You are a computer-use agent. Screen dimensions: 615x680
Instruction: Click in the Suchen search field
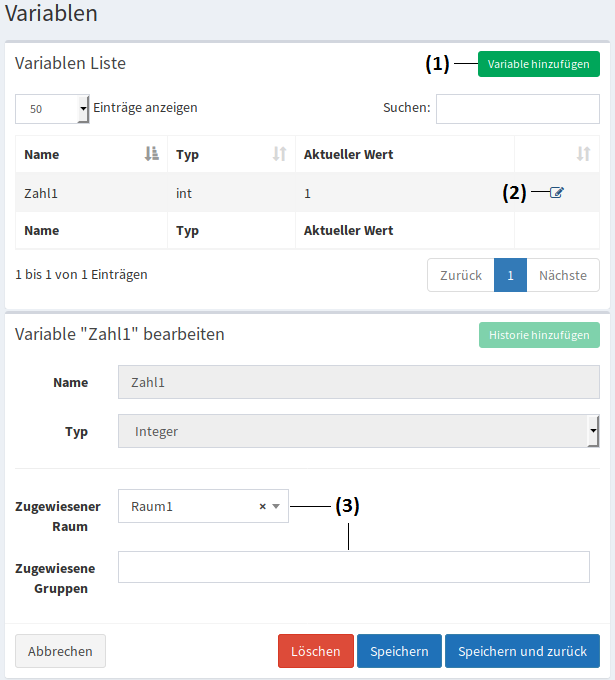click(517, 108)
